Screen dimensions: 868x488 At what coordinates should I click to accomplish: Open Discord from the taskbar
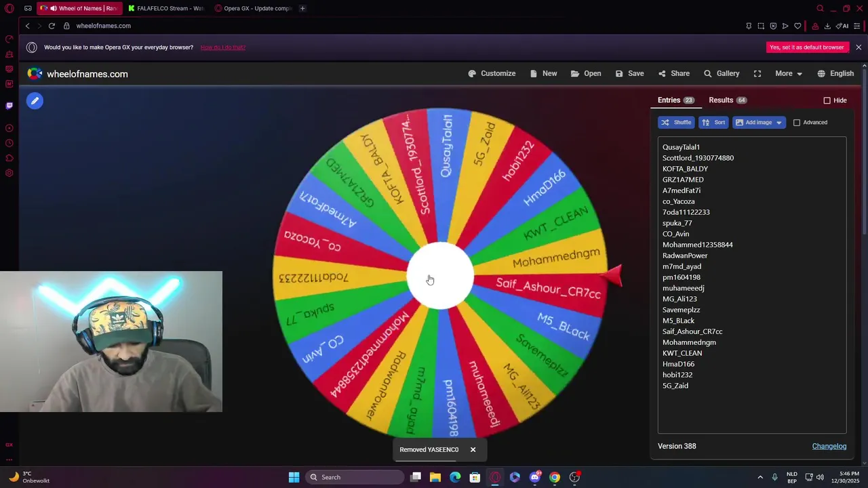[x=535, y=477]
